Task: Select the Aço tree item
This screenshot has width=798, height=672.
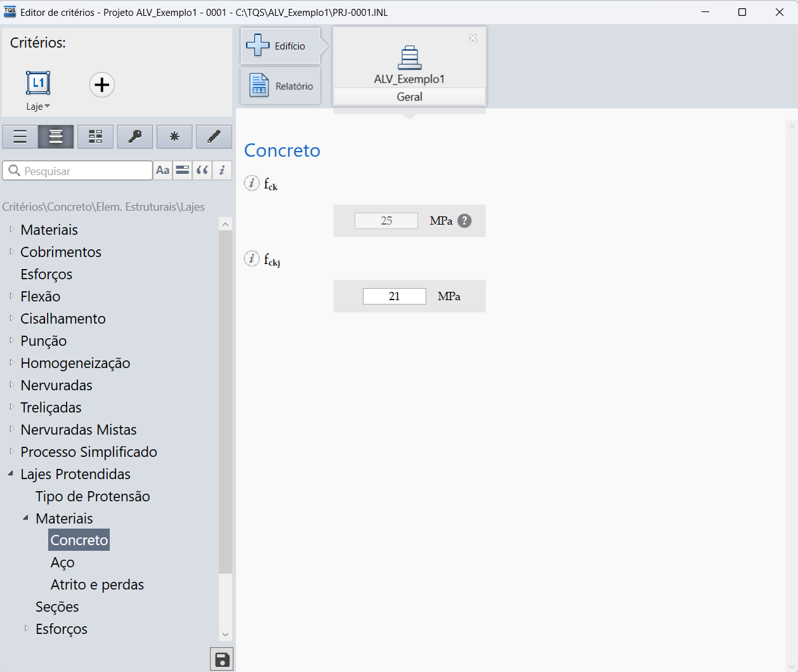Action: (63, 562)
